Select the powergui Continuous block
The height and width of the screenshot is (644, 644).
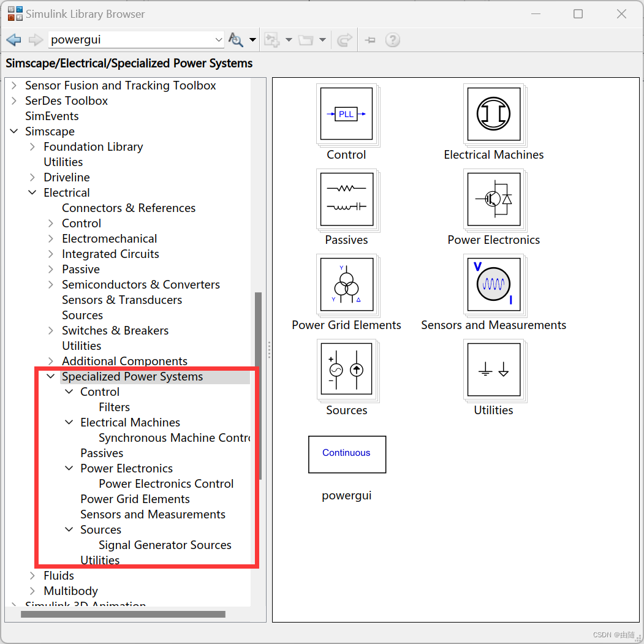347,454
